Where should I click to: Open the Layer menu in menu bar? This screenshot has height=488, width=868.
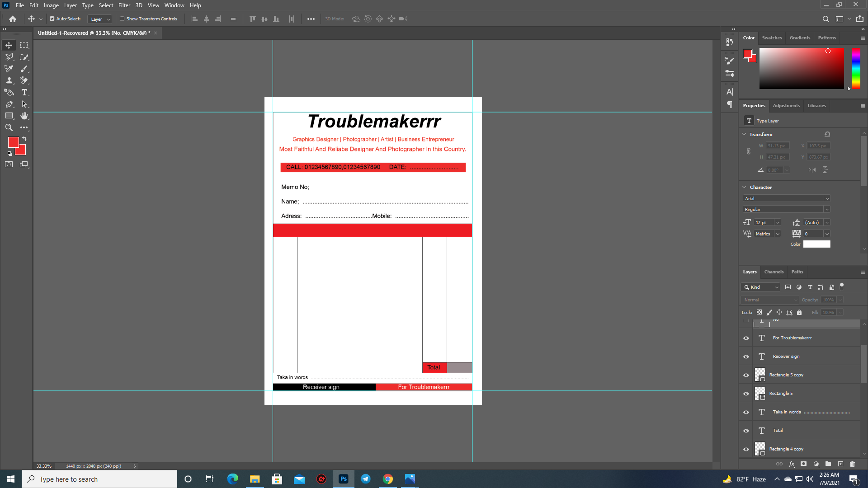[70, 5]
